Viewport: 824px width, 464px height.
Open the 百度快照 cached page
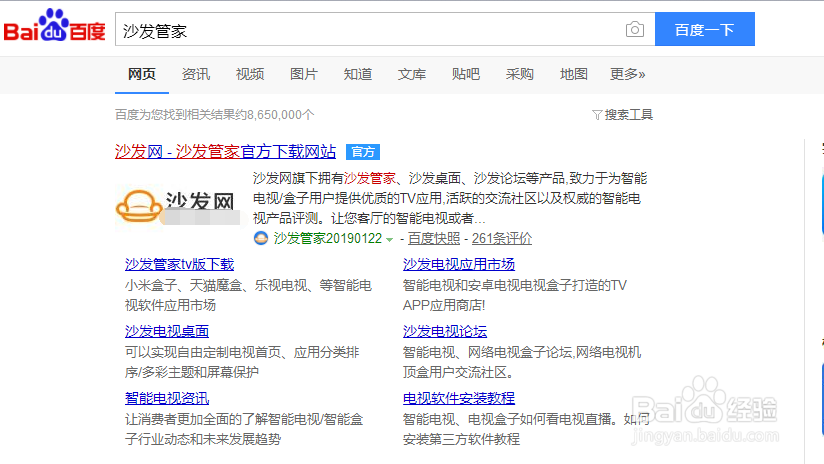point(434,239)
